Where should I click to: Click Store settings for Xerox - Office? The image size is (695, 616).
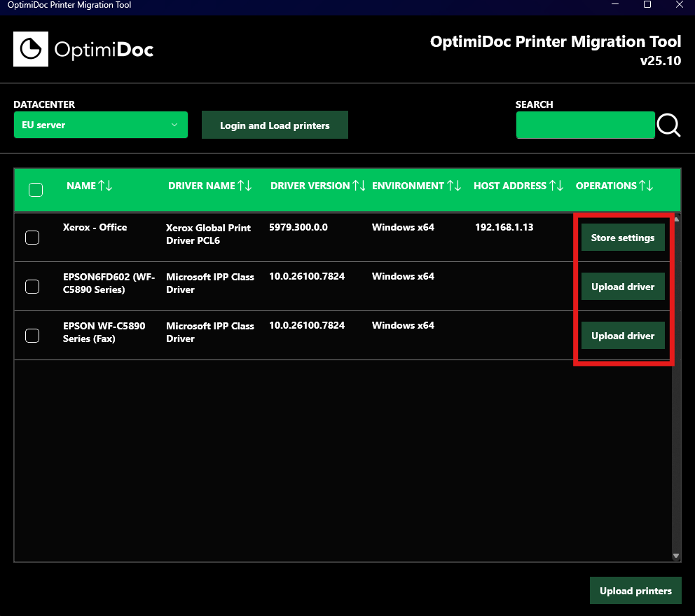(623, 238)
